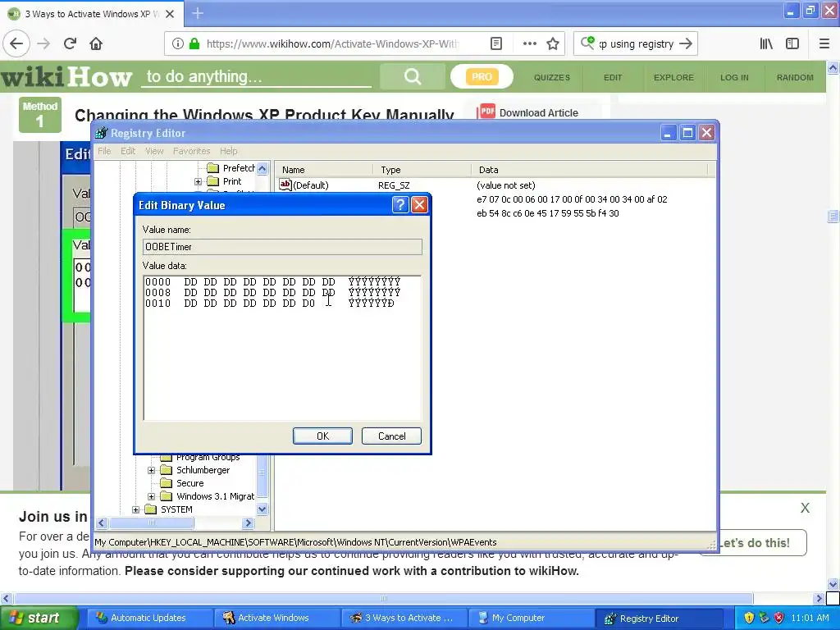Open a new browser tab
840x630 pixels.
pyautogui.click(x=198, y=13)
